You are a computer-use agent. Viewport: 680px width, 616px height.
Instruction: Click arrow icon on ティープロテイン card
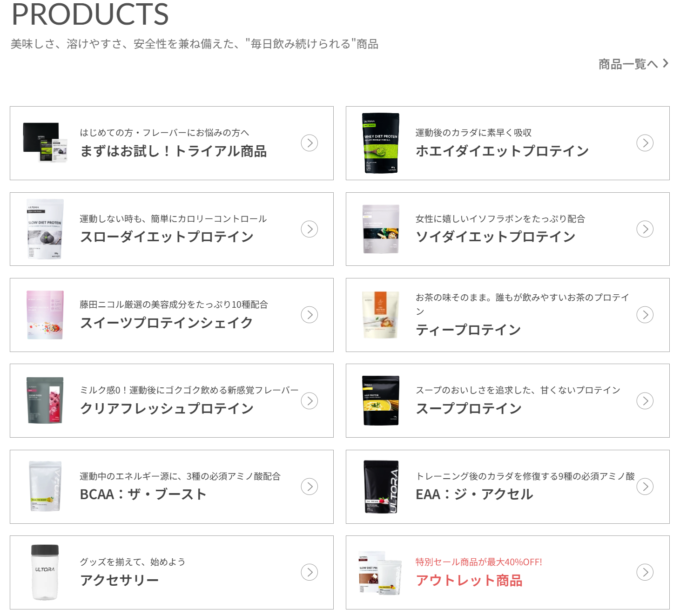pos(645,315)
